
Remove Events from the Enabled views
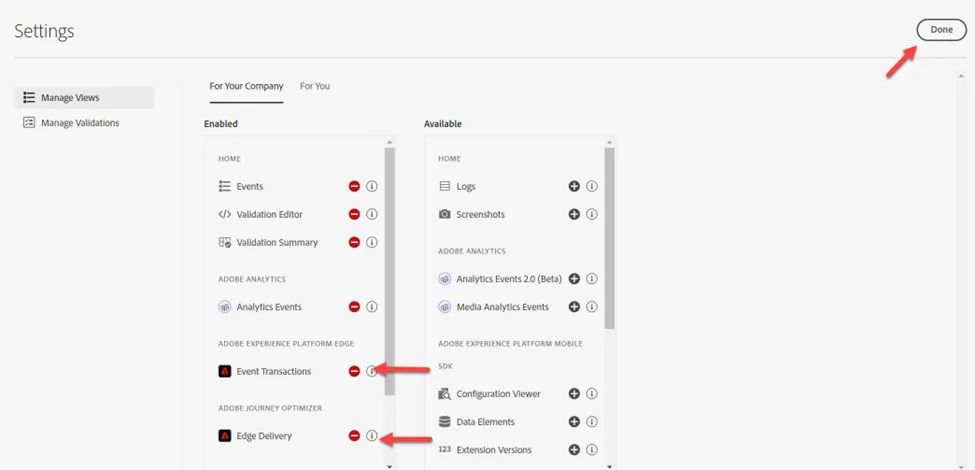(x=354, y=187)
